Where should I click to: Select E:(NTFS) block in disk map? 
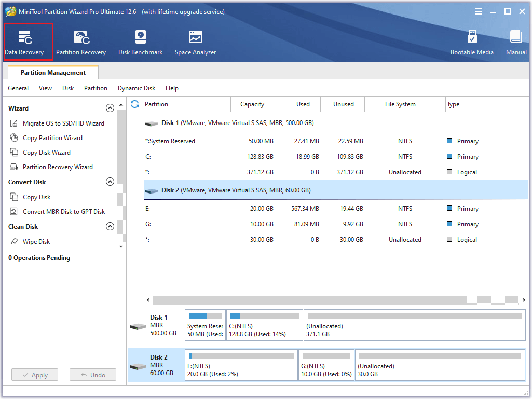tap(241, 365)
